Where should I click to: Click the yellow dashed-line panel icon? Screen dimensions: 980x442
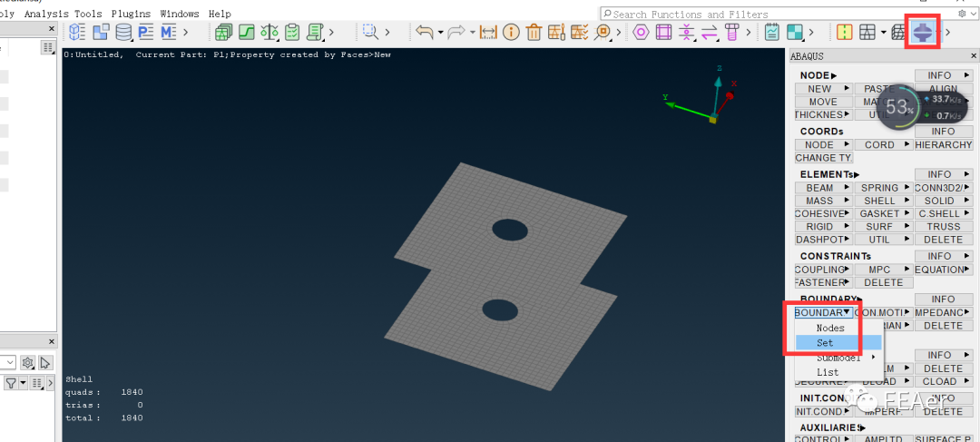click(844, 32)
